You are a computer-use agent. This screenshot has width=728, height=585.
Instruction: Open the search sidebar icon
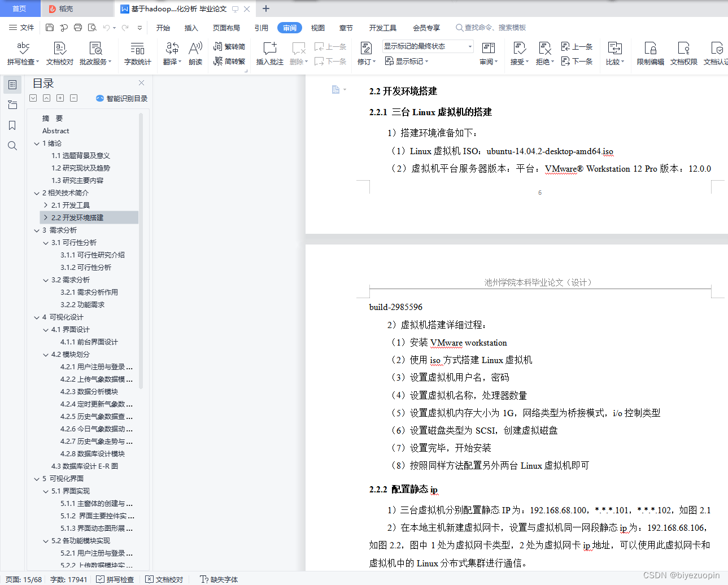click(x=12, y=146)
